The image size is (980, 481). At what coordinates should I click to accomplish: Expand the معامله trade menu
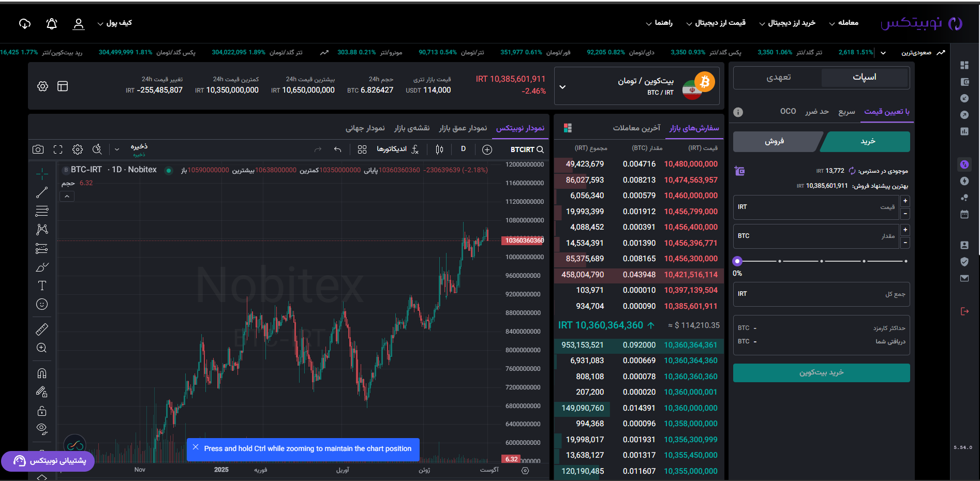click(x=843, y=23)
